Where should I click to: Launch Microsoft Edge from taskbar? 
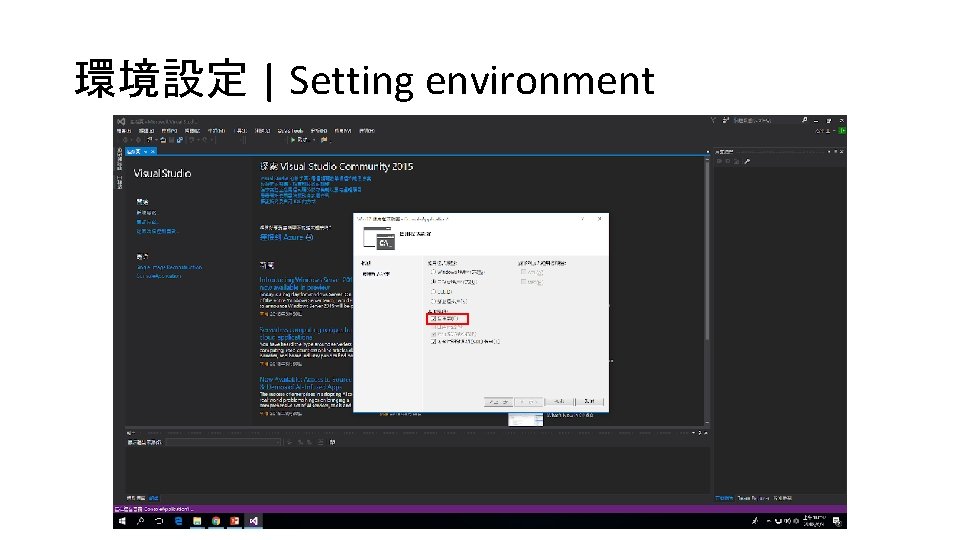[x=178, y=521]
